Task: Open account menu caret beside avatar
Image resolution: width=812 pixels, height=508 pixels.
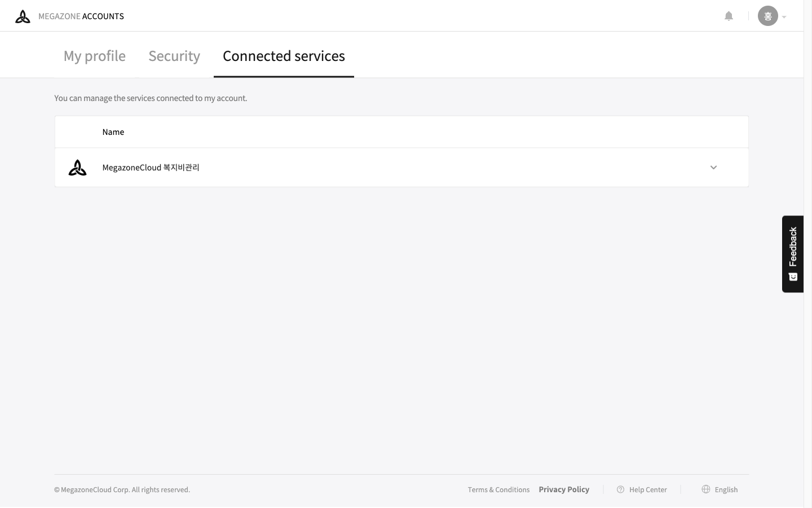Action: click(784, 17)
